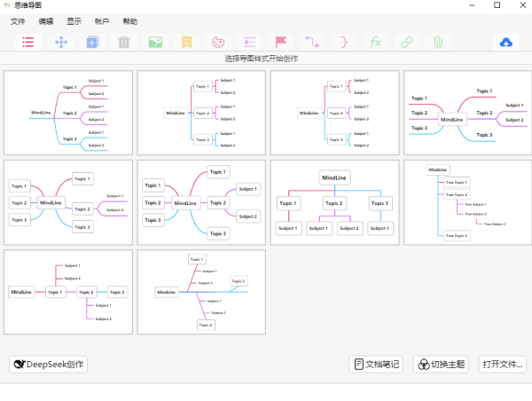Click the DeepSeek创作 button

pyautogui.click(x=48, y=365)
